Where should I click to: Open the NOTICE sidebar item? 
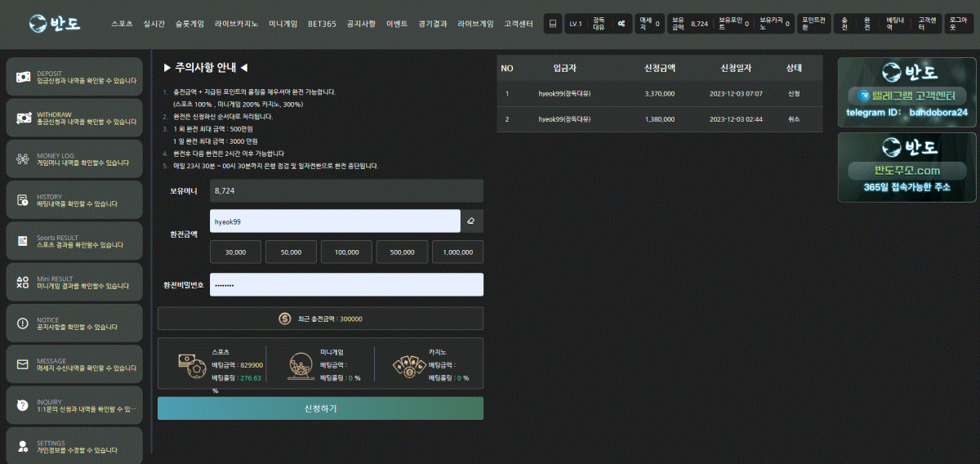73,323
